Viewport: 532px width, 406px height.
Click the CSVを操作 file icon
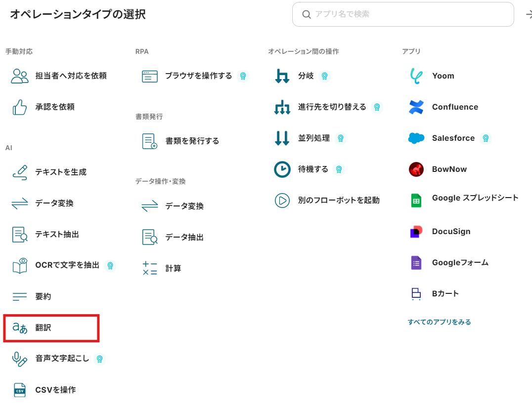(x=20, y=390)
